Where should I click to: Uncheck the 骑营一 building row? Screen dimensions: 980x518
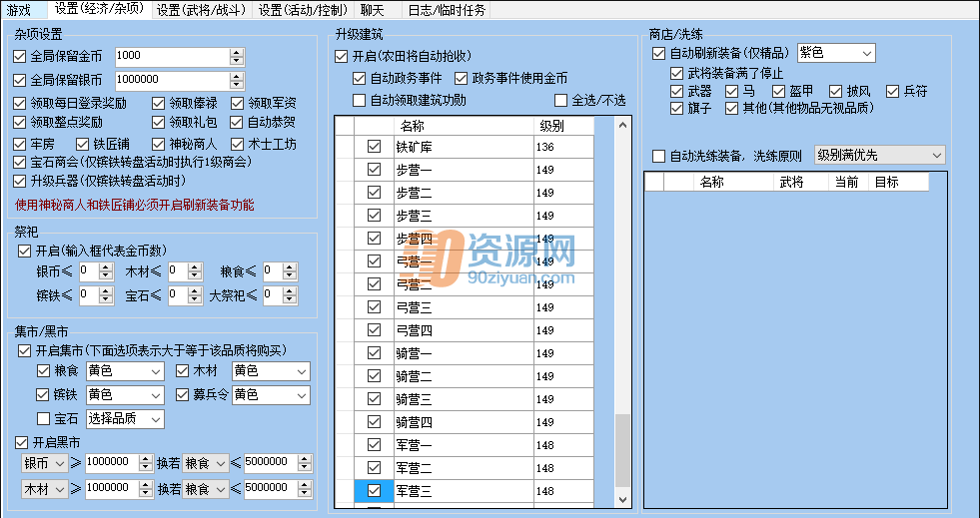coord(374,353)
